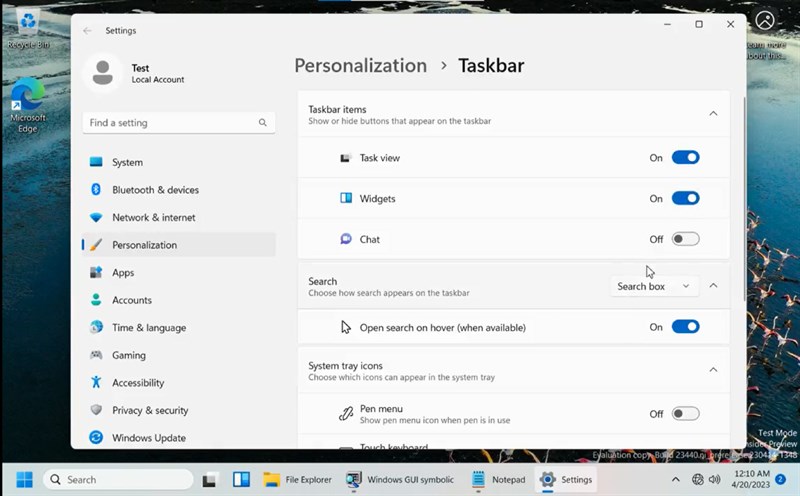Viewport: 800px width, 496px height.
Task: Go to Windows Update in sidebar
Action: coord(148,438)
